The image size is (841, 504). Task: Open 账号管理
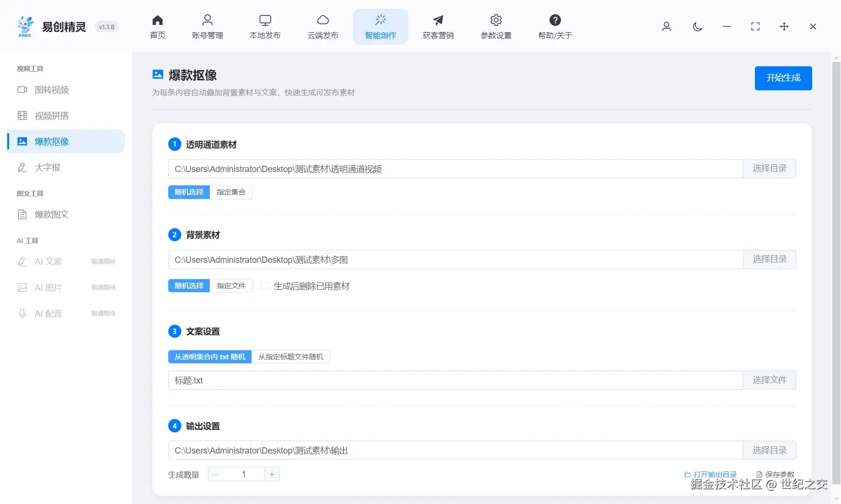pos(207,26)
